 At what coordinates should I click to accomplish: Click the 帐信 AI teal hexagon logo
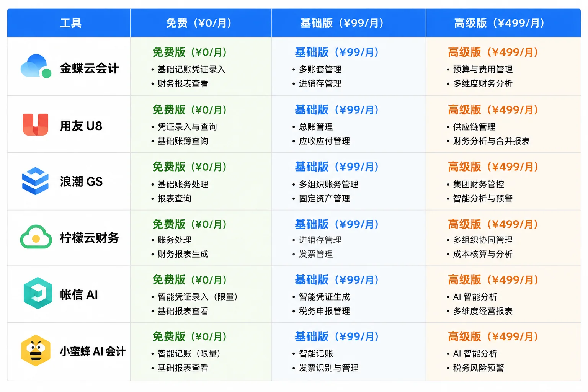tap(38, 293)
